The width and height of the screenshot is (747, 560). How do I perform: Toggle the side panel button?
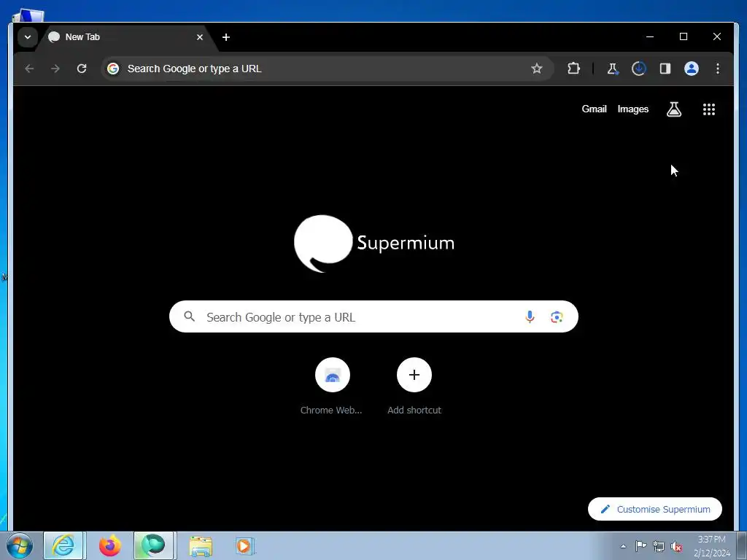click(x=665, y=69)
